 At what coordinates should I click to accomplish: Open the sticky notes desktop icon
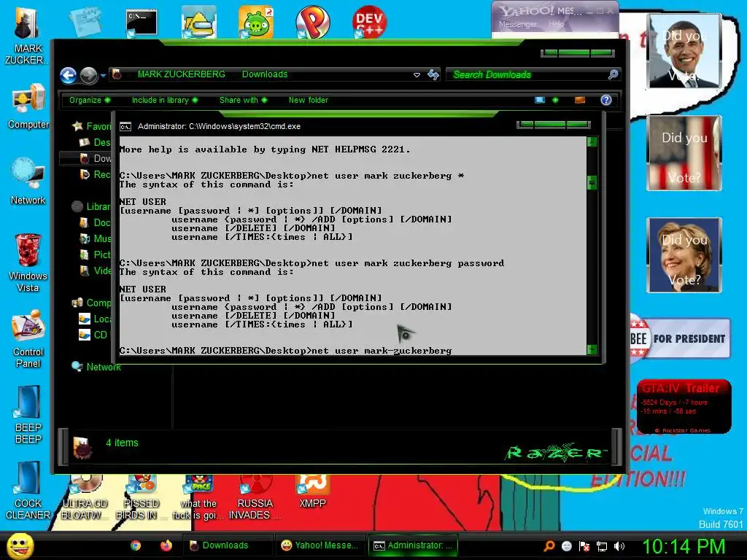pos(85,21)
